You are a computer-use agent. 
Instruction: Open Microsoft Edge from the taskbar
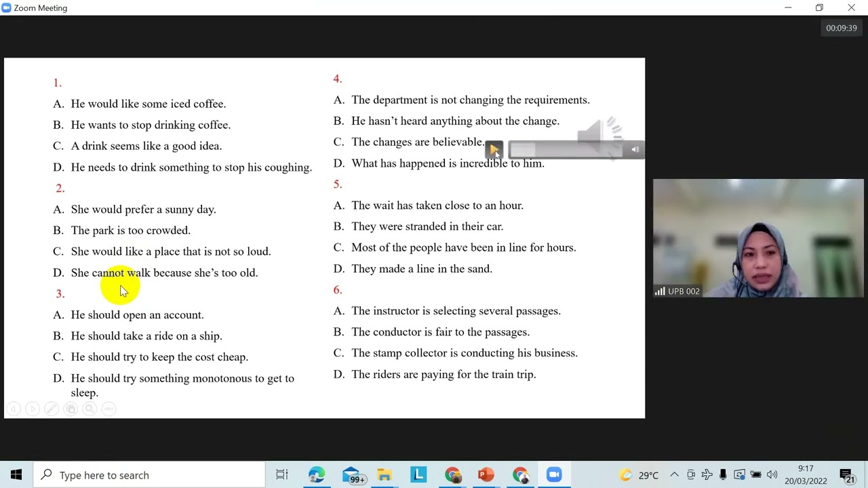click(x=317, y=475)
